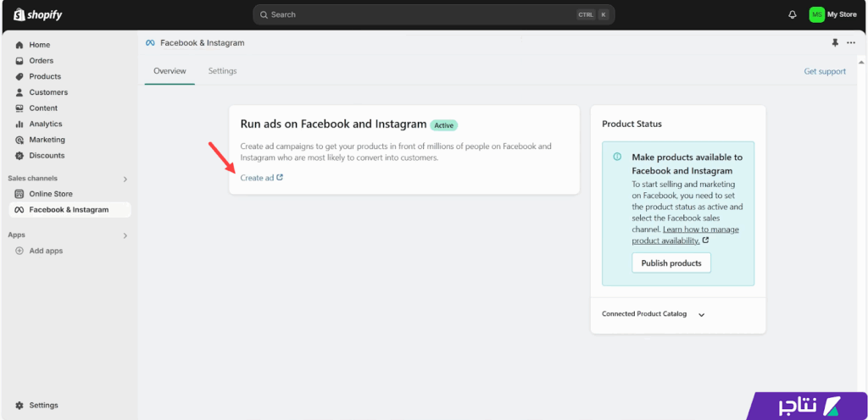Open Discounts page in sidebar
The image size is (868, 420).
click(47, 156)
